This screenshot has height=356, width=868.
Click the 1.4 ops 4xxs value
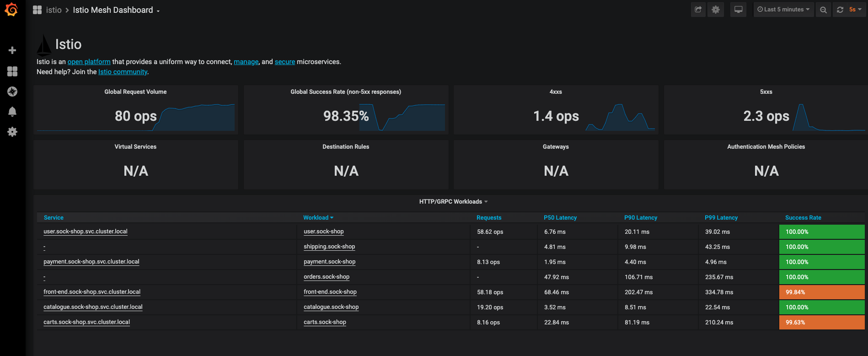(556, 116)
